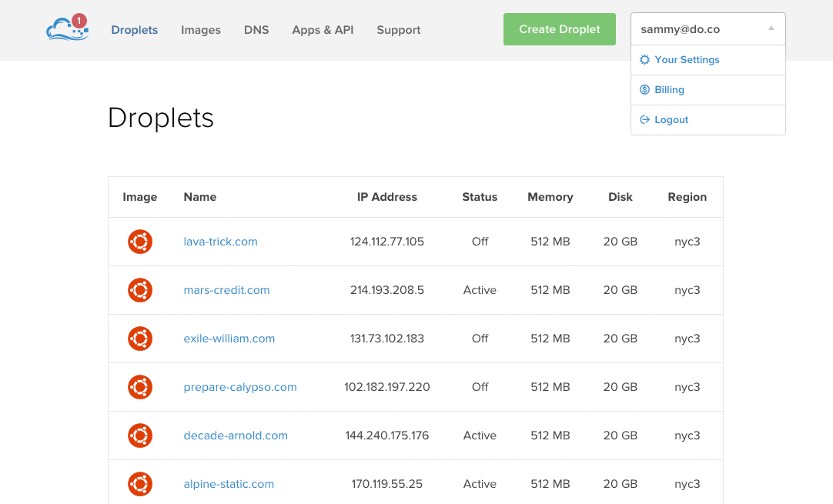Click the Off status of exile-william.com

pos(480,339)
